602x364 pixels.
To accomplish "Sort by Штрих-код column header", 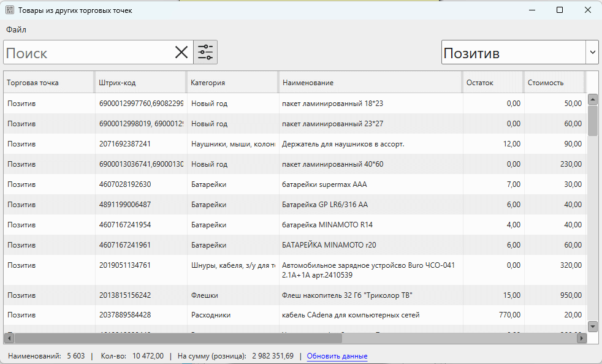I will [x=141, y=83].
